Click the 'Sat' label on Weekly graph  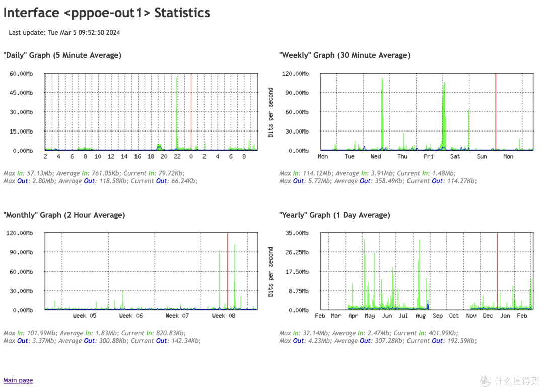455,157
